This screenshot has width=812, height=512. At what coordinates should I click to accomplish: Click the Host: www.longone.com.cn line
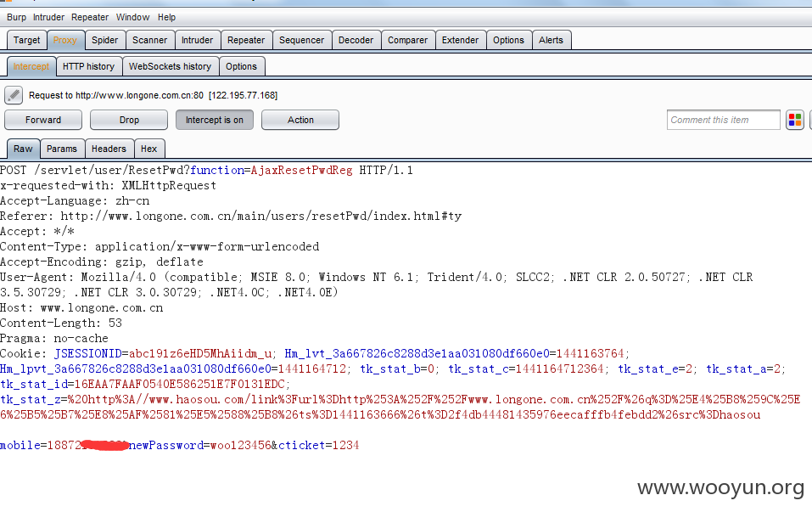pos(81,308)
